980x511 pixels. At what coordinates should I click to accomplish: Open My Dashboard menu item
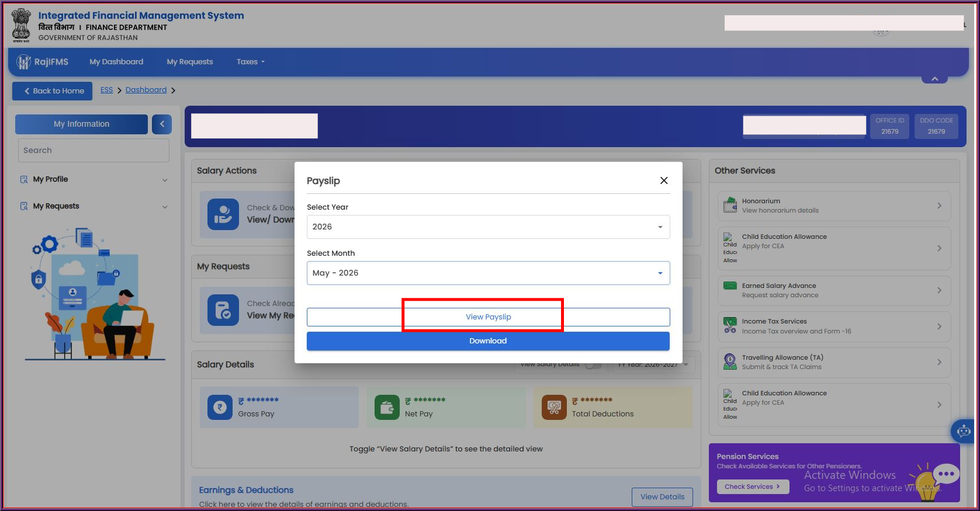point(116,62)
